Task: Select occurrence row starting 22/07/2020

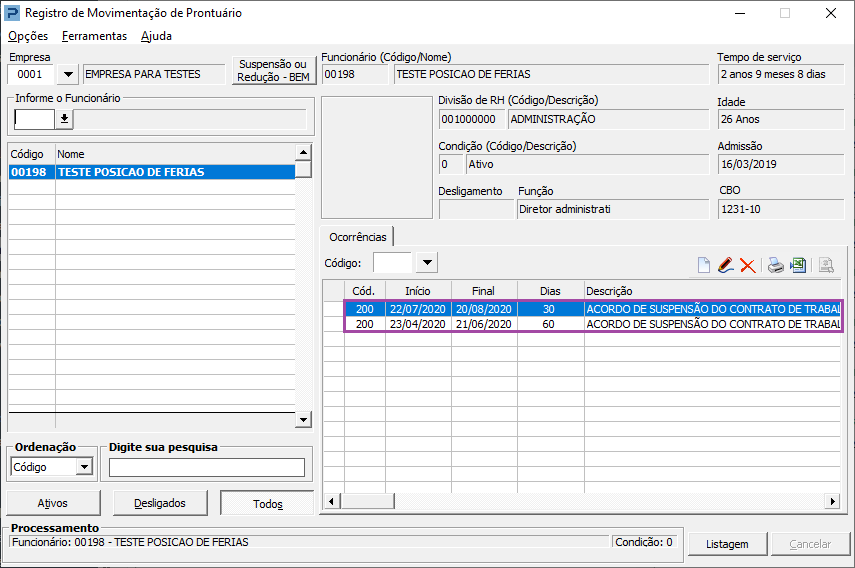Action: click(x=593, y=309)
